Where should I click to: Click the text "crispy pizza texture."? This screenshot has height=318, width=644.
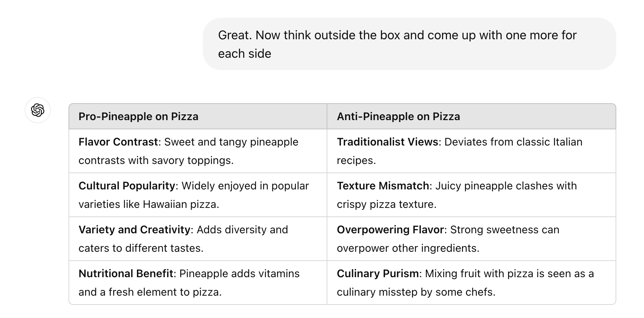click(387, 204)
